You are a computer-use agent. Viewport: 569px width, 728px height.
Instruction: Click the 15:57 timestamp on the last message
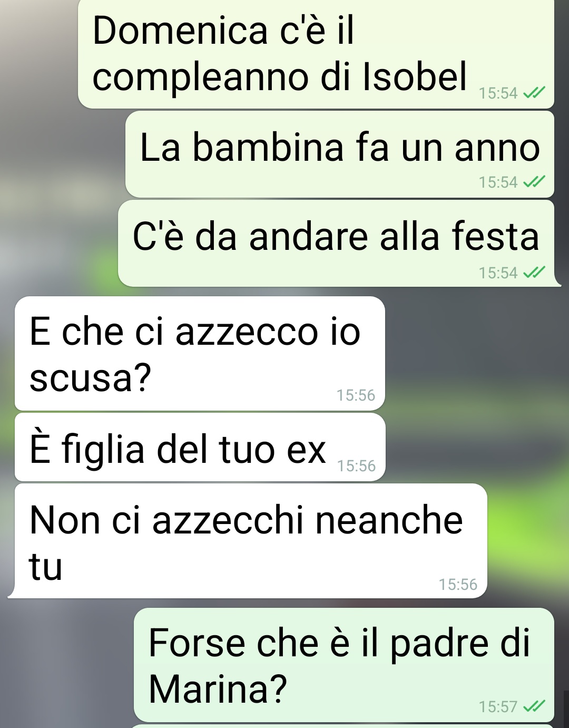click(498, 707)
